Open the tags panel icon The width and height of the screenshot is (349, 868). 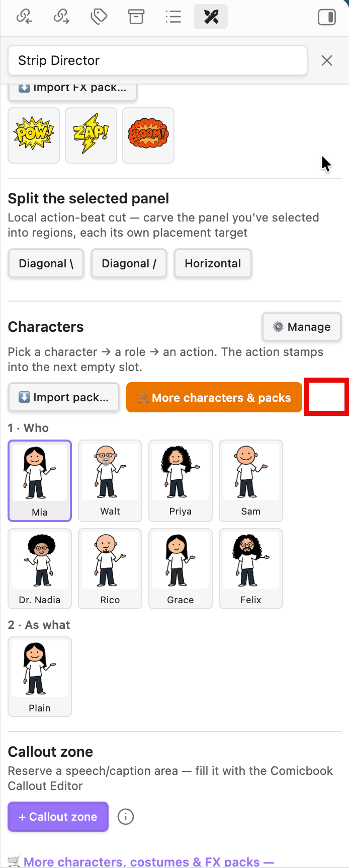[99, 17]
